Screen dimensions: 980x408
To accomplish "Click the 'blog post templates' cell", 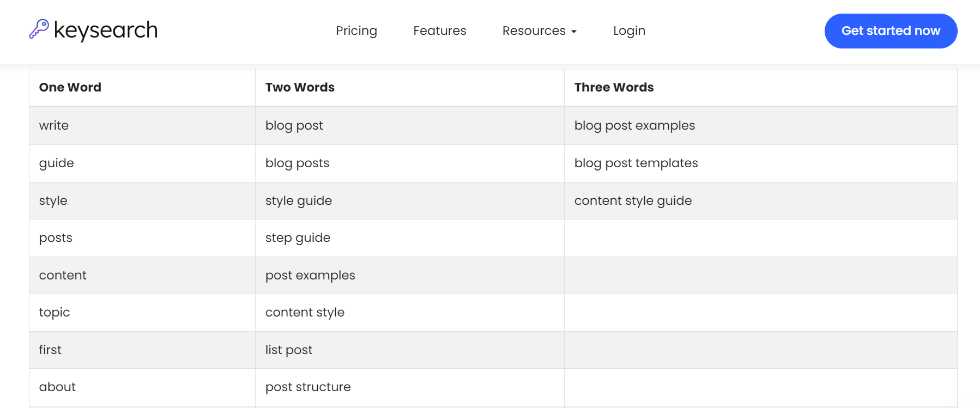I will [636, 163].
